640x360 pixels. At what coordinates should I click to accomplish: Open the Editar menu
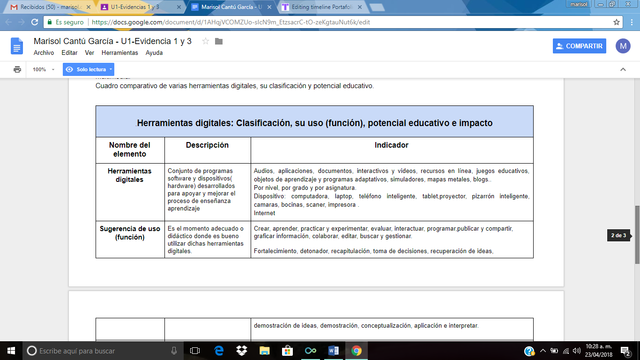click(x=69, y=53)
